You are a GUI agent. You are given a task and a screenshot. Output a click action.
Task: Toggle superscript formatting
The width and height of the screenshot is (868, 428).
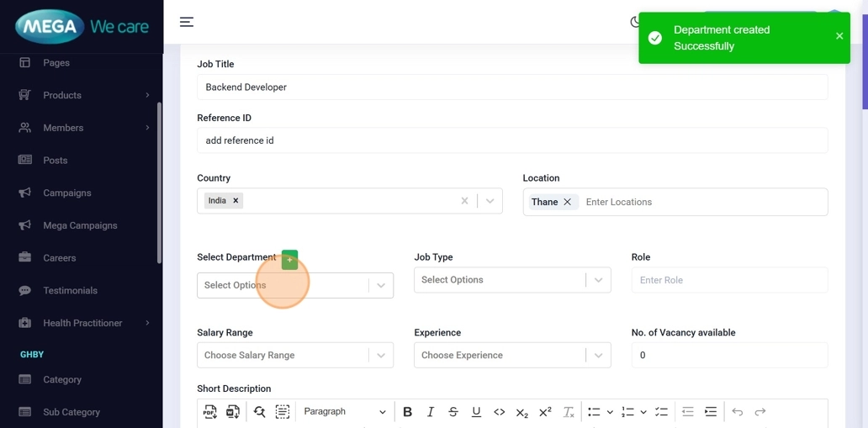click(x=545, y=412)
